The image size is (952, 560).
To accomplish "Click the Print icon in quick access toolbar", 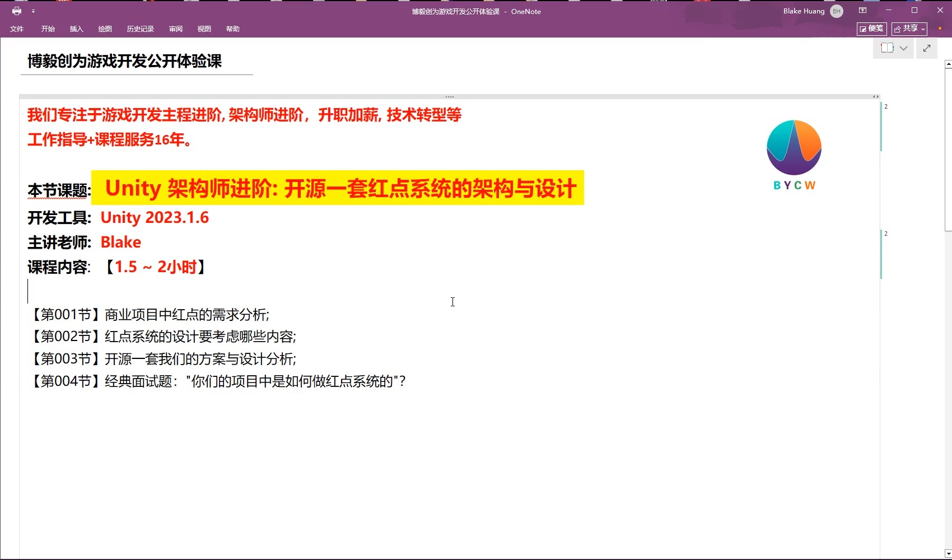I will (x=17, y=11).
